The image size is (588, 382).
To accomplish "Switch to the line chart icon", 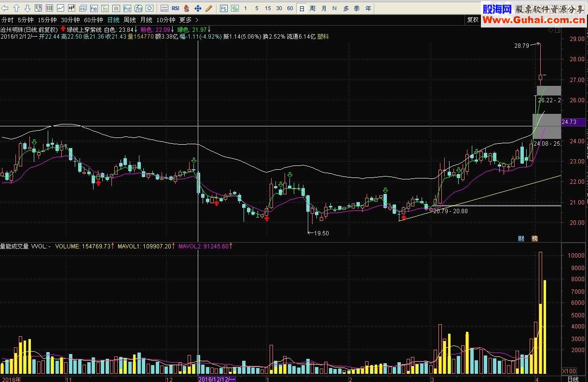I will click(x=61, y=8).
